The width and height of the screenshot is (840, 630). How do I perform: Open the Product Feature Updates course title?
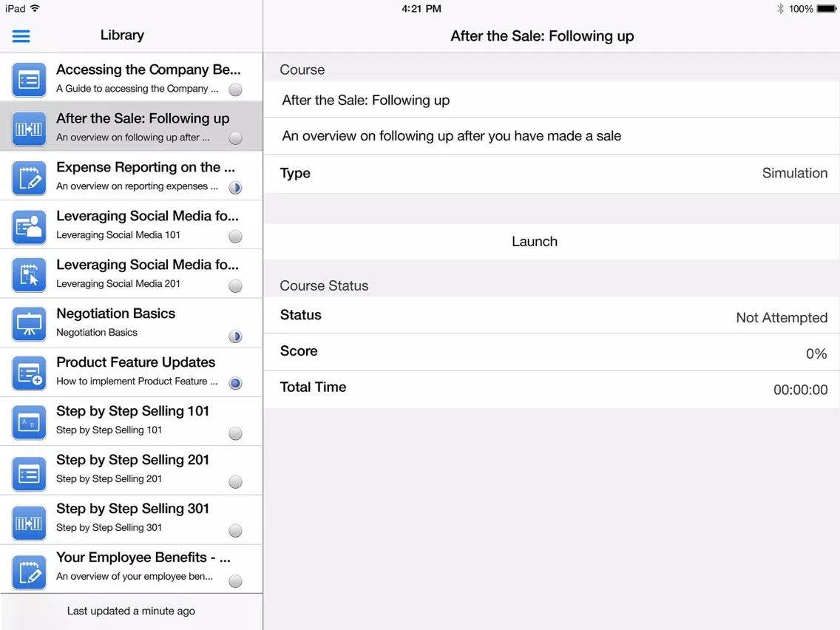135,362
